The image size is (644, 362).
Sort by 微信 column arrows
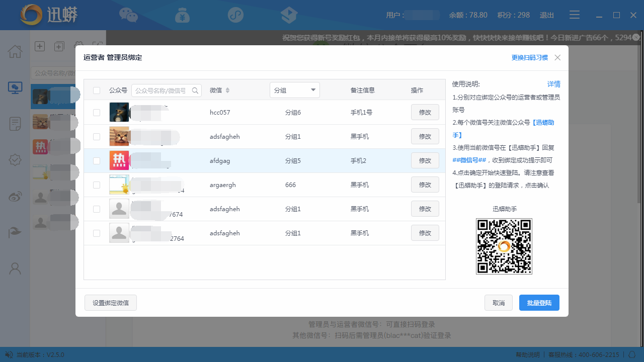tap(227, 90)
